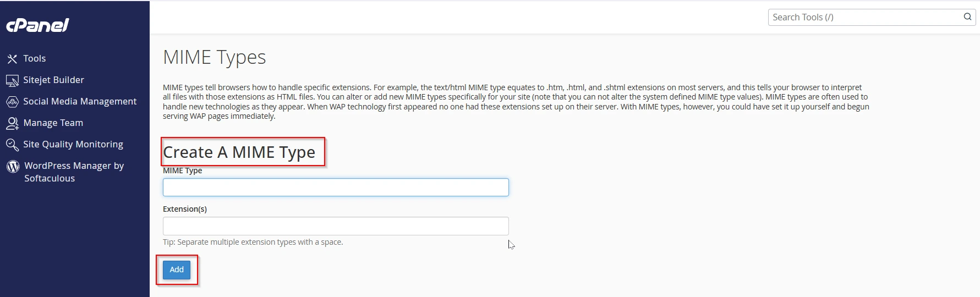Screen dimensions: 980x297
Task: Click the cPanel logo
Action: [x=37, y=25]
